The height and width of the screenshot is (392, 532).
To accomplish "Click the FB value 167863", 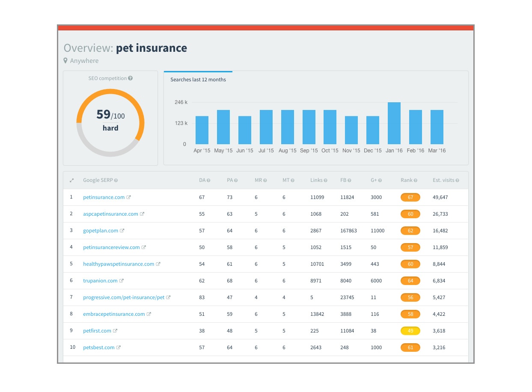I will pyautogui.click(x=348, y=231).
